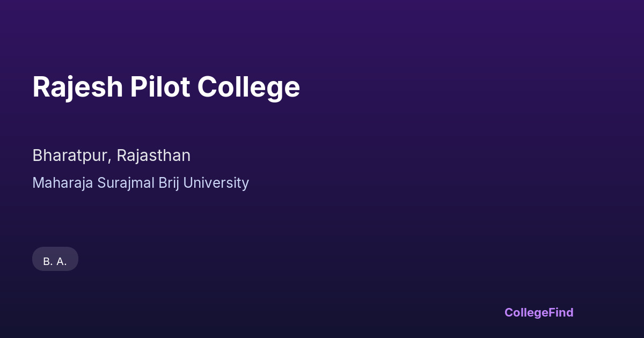644x338 pixels.
Task: Click the letter "B." in degree pill
Action: 48,262
